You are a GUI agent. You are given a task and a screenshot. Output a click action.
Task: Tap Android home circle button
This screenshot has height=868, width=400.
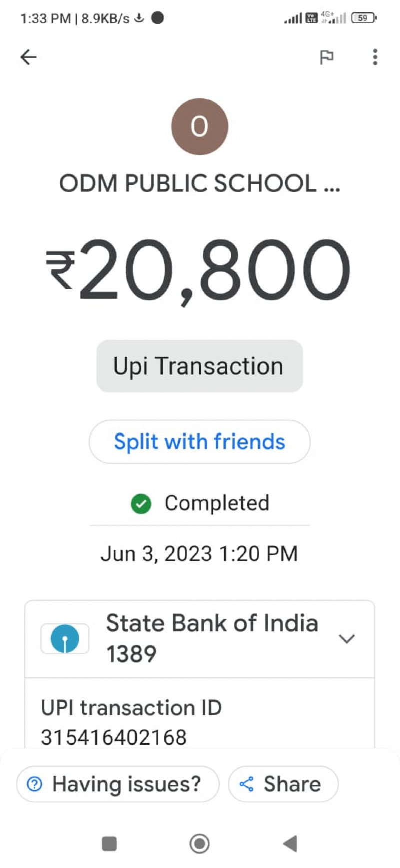pyautogui.click(x=200, y=844)
